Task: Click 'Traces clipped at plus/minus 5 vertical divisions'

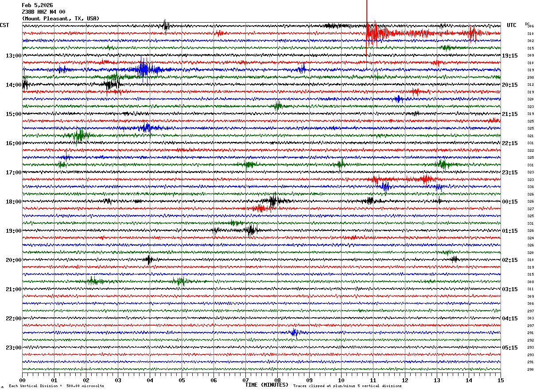Action: click(x=347, y=386)
